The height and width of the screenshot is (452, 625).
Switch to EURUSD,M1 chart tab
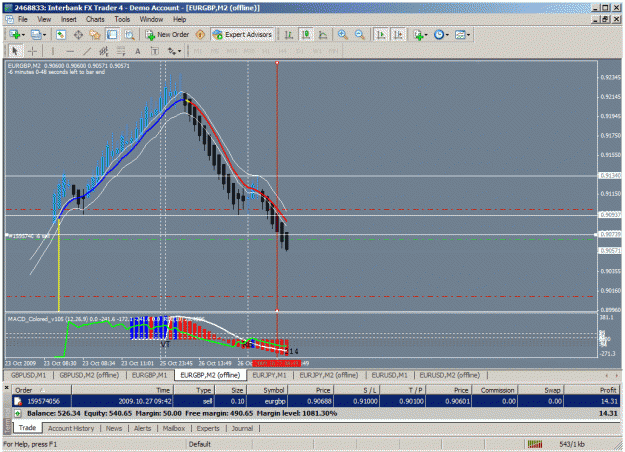[389, 375]
